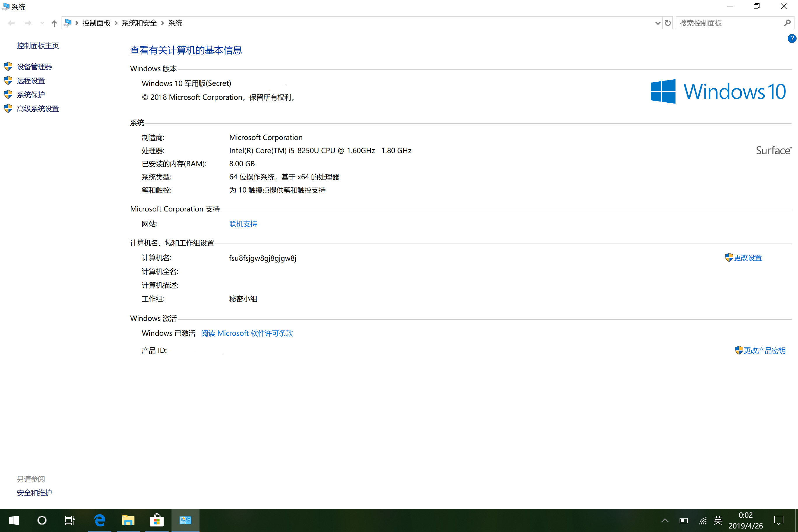Open the help question mark icon
This screenshot has width=798, height=532.
coord(792,39)
